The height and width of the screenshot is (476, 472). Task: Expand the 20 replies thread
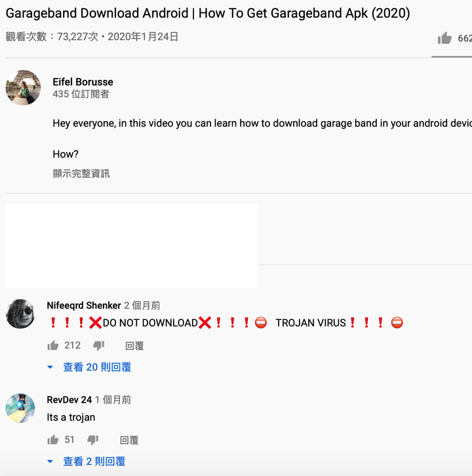97,367
